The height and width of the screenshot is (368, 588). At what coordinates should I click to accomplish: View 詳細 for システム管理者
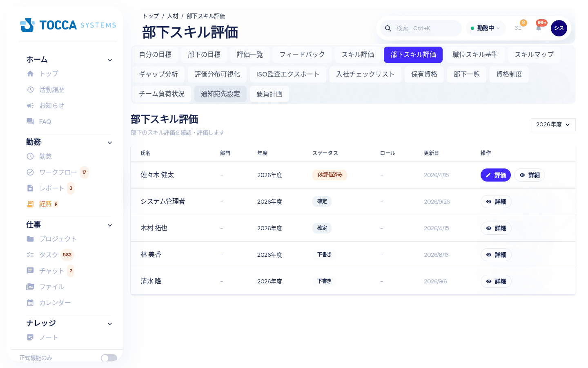(x=496, y=202)
